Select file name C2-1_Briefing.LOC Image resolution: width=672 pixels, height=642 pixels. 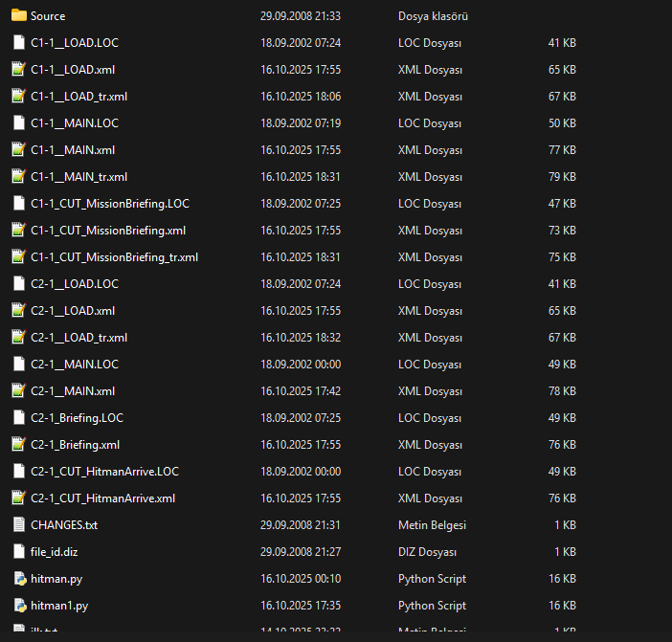pyautogui.click(x=78, y=418)
